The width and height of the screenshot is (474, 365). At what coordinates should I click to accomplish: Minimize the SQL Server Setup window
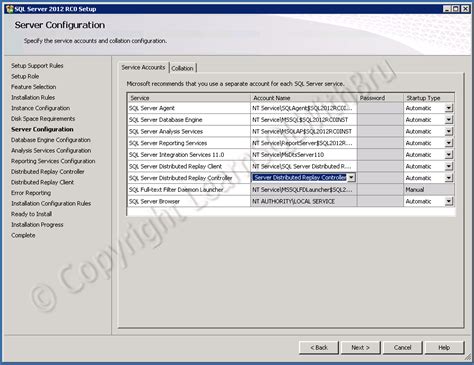click(x=448, y=9)
